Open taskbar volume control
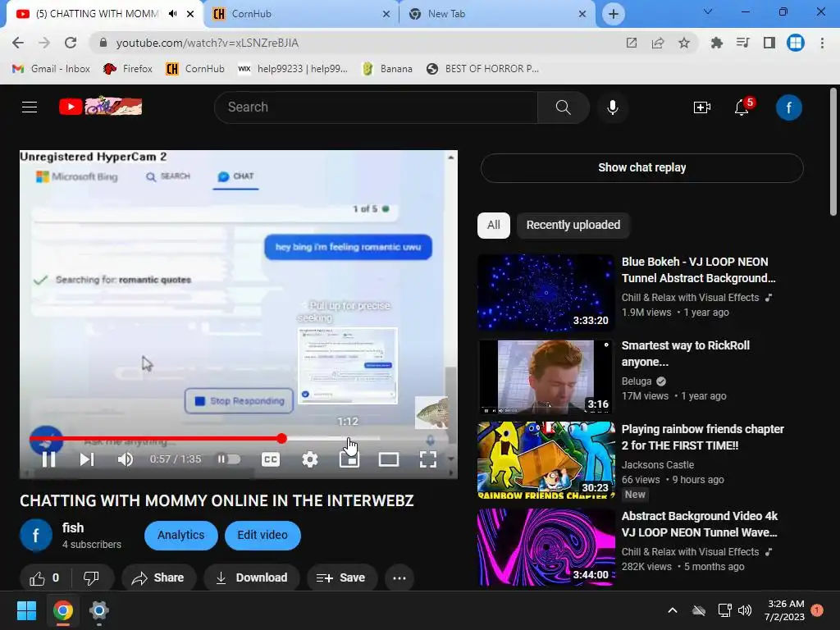This screenshot has height=630, width=840. click(745, 610)
